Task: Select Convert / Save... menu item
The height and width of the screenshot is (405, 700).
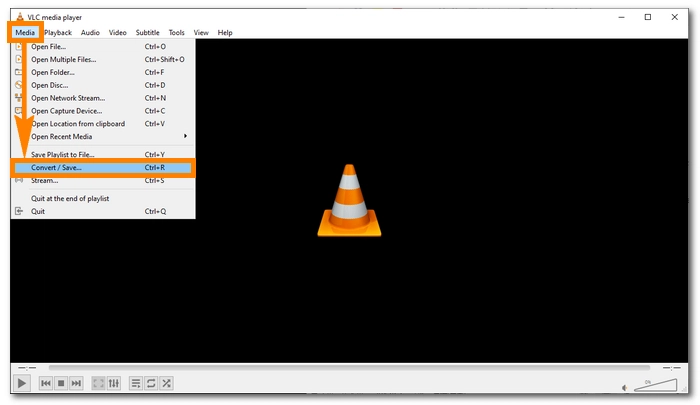Action: point(103,167)
